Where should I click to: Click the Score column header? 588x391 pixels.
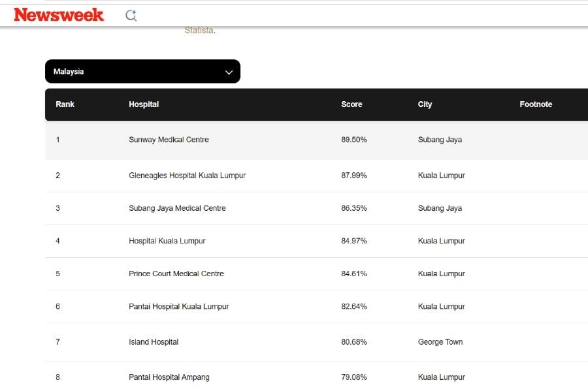pyautogui.click(x=351, y=104)
